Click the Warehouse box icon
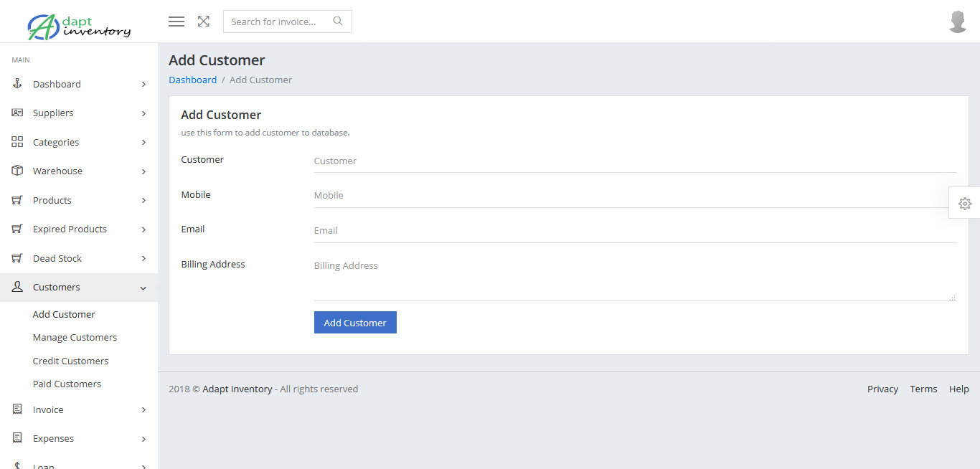Image resolution: width=980 pixels, height=469 pixels. [17, 171]
